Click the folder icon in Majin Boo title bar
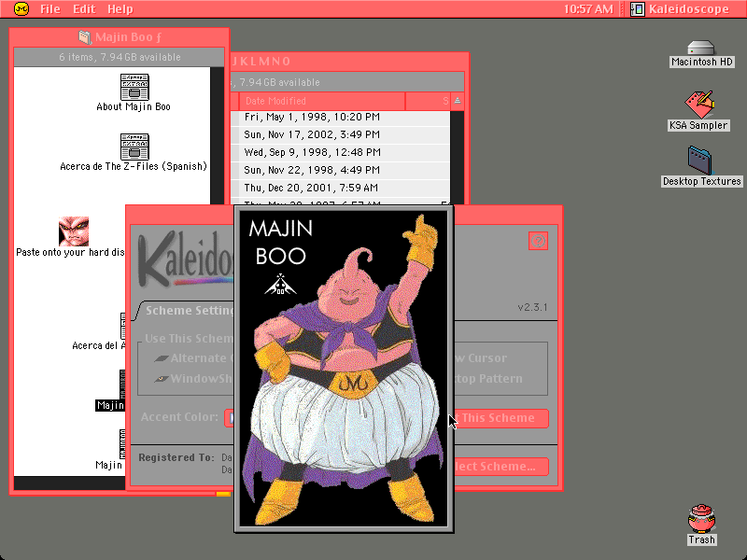This screenshot has height=560, width=747. (85, 37)
